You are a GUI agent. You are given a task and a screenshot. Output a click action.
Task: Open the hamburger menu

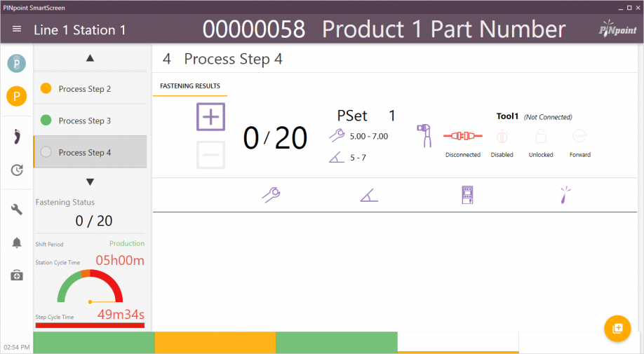point(17,29)
